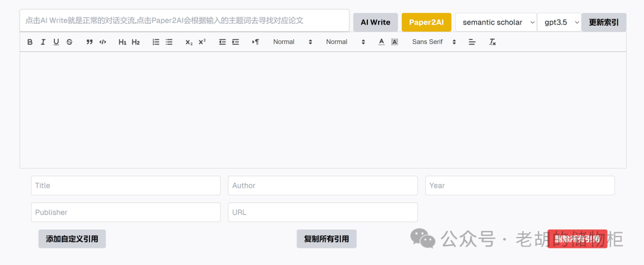The width and height of the screenshot is (644, 265).
Task: Focus the Year input field
Action: pyautogui.click(x=520, y=185)
